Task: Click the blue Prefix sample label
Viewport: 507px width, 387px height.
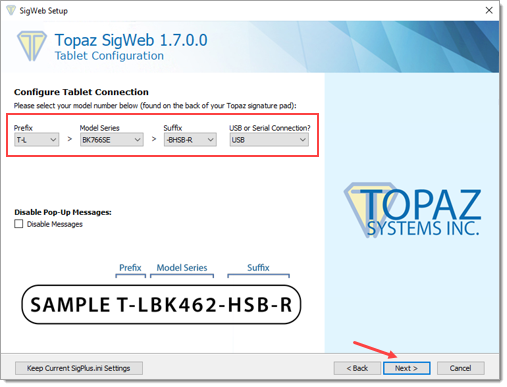Action: (x=130, y=268)
